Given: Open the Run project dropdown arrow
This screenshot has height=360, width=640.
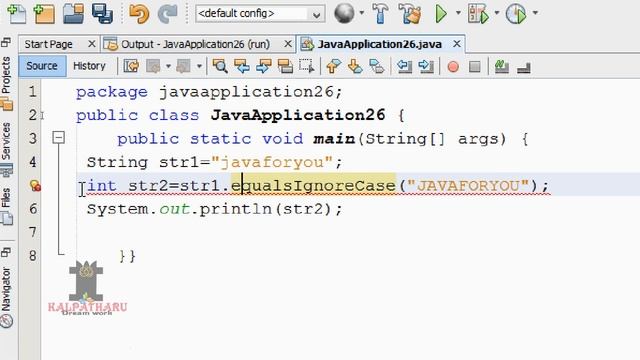Looking at the screenshot, I should pyautogui.click(x=458, y=13).
